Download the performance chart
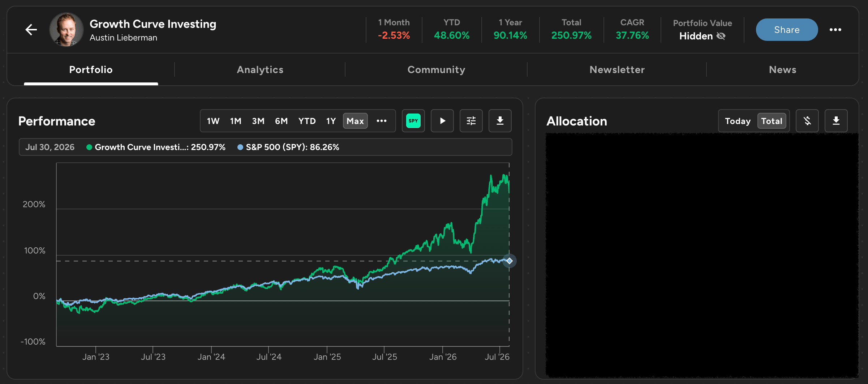The height and width of the screenshot is (384, 868). [x=500, y=121]
